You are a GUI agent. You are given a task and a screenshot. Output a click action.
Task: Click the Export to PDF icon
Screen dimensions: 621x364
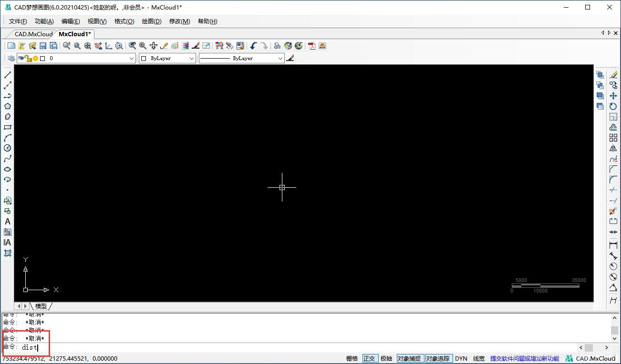click(311, 46)
